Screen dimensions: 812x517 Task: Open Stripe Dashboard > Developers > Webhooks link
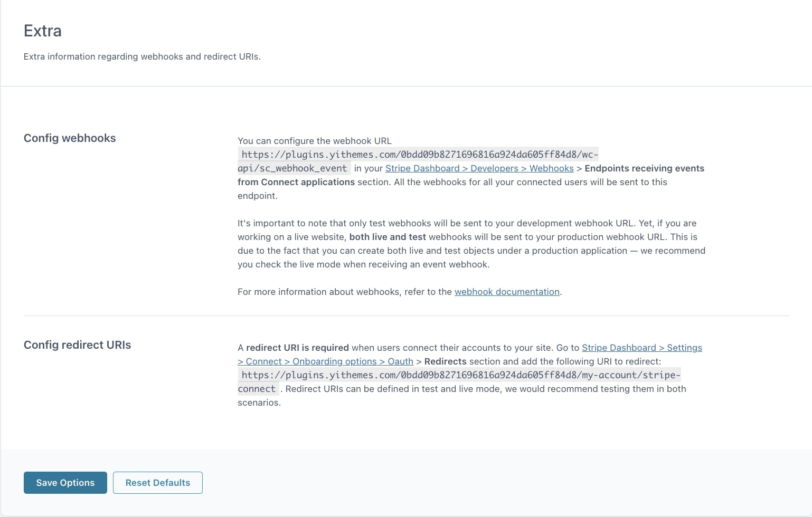[x=479, y=168]
